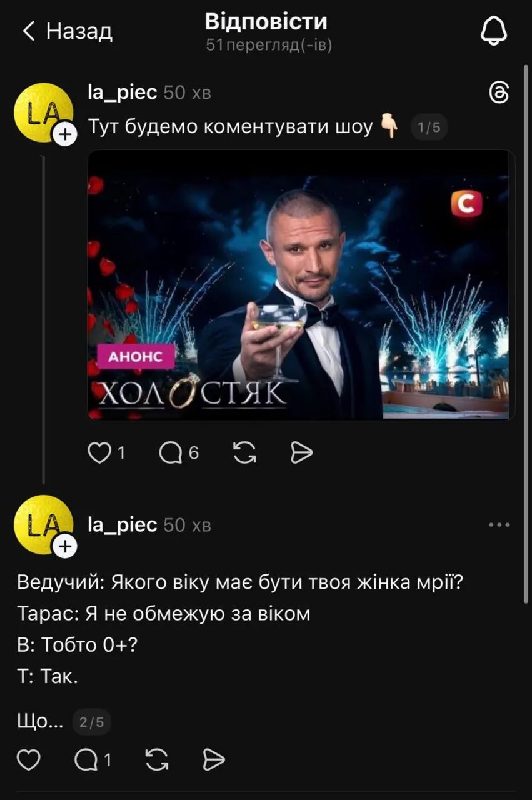
Task: Share the second post via send icon
Action: (x=214, y=759)
